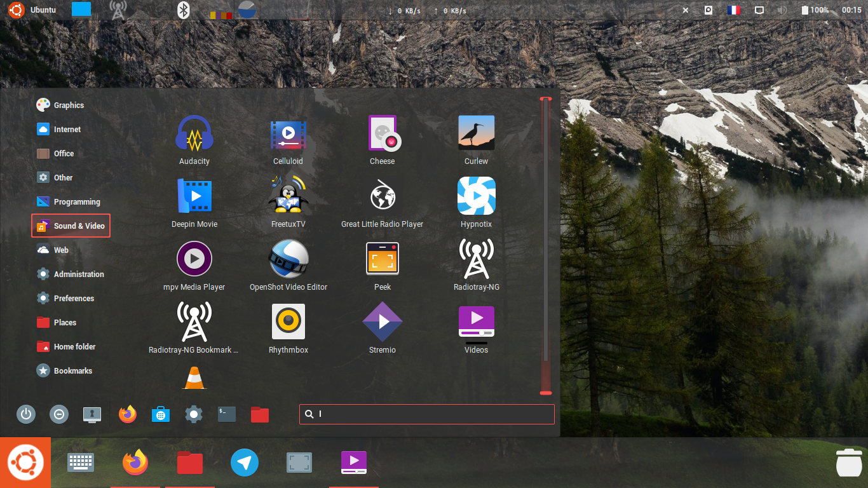Screen dimensions: 868x488
Task: Open the volume indicator in the top panel
Action: click(x=782, y=10)
